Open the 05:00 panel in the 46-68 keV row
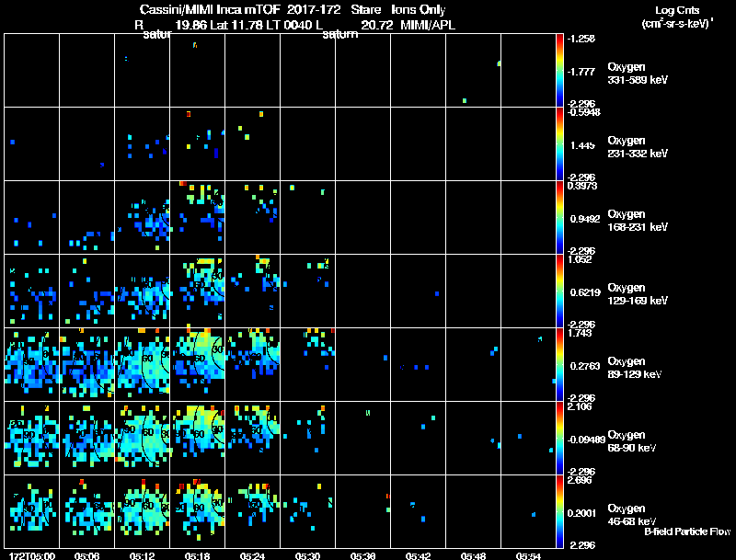The image size is (736, 560). 32,511
